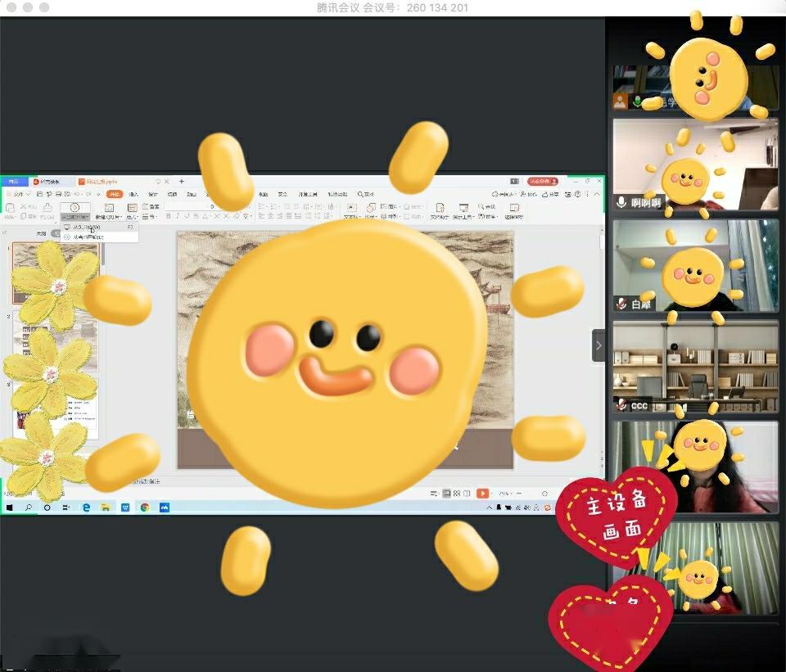
Task: Select the 啊啊啊 participant video tile
Action: pyautogui.click(x=695, y=165)
